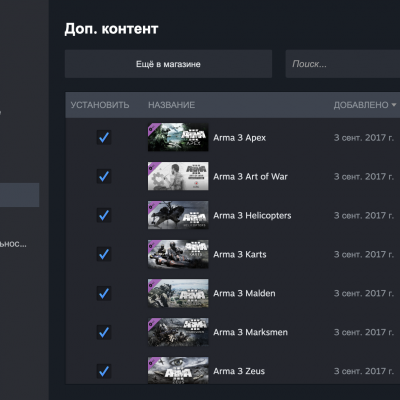This screenshot has height=400, width=400.
Task: Select the 'Arma 3 Apex' title text
Action: click(240, 138)
